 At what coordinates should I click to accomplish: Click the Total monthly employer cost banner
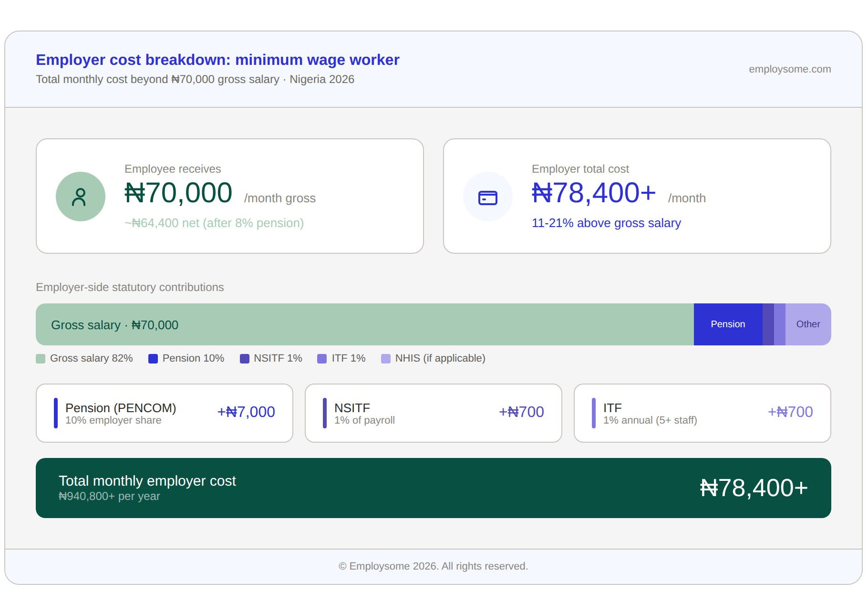click(433, 488)
